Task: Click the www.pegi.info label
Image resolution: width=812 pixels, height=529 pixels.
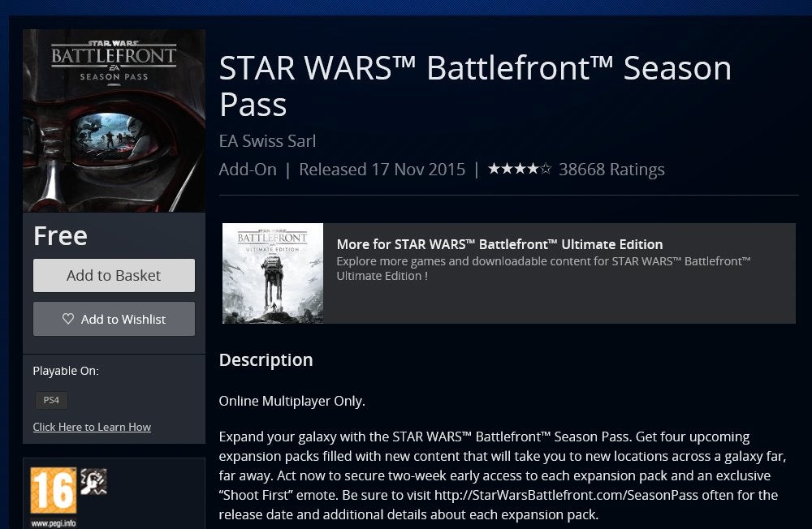Action: point(54,523)
